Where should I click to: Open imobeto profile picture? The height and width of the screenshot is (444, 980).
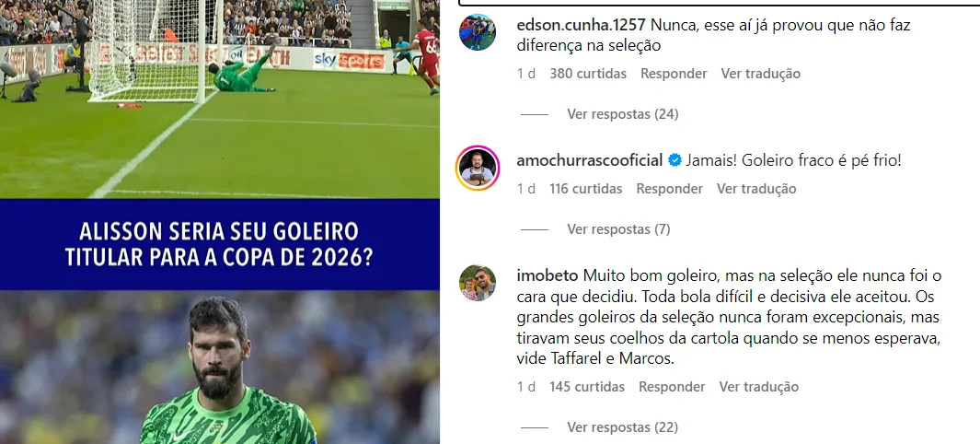(478, 283)
